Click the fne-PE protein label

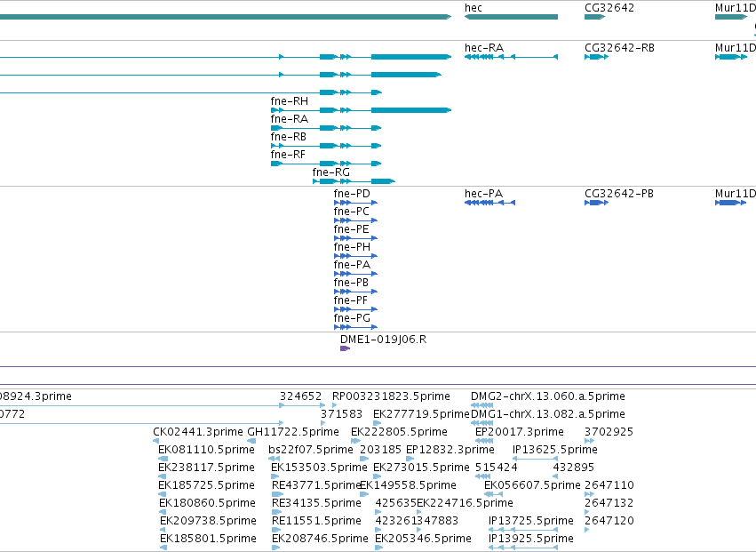point(352,229)
